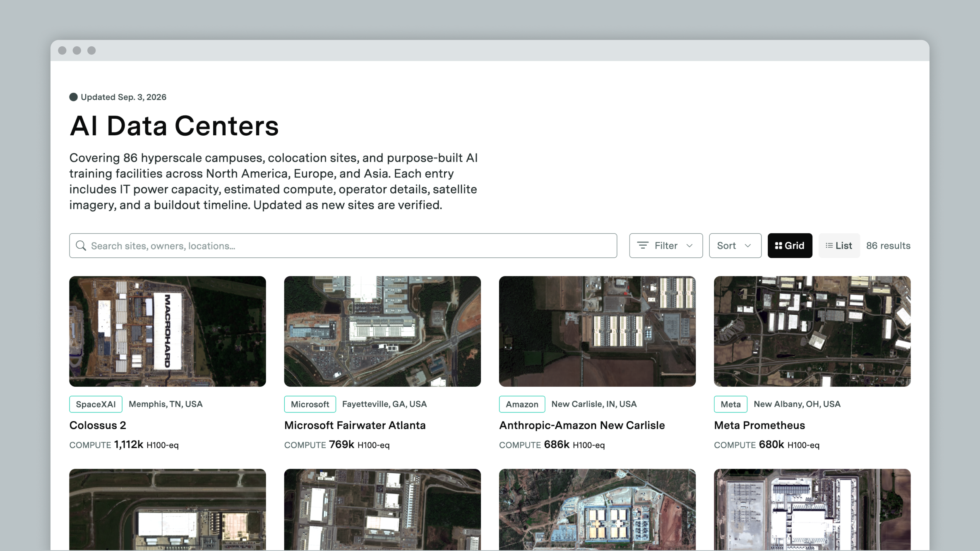Expand the Sort dropdown chevron
Screen dimensions: 980x551
click(x=748, y=246)
